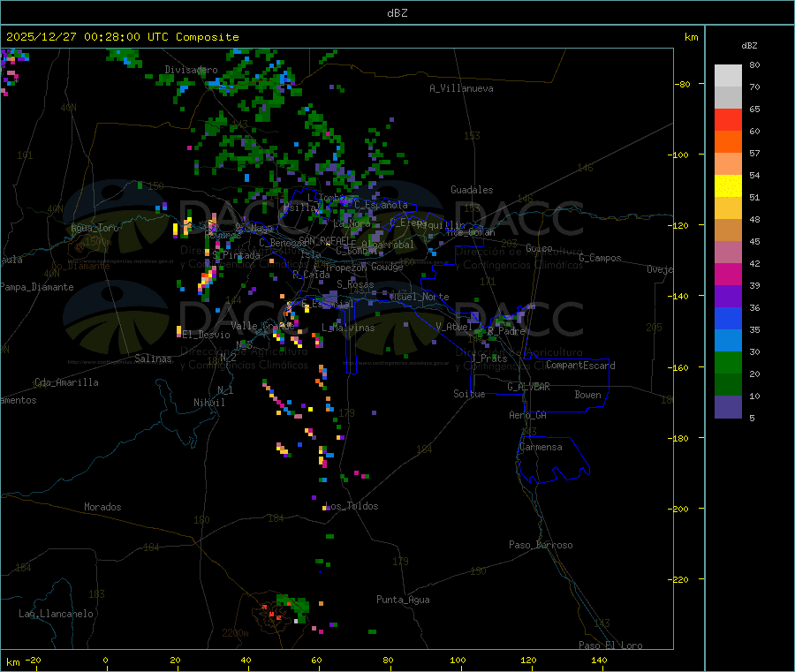
Task: Click the dBZ title at top
Action: point(397,13)
